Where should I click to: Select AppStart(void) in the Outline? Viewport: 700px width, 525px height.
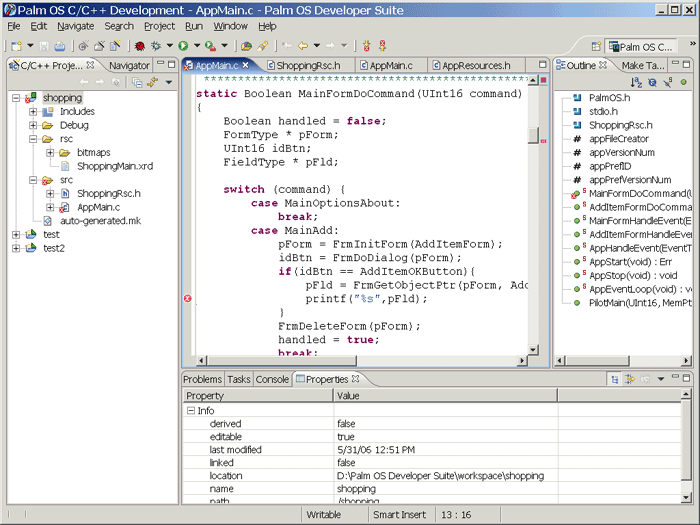click(x=630, y=262)
